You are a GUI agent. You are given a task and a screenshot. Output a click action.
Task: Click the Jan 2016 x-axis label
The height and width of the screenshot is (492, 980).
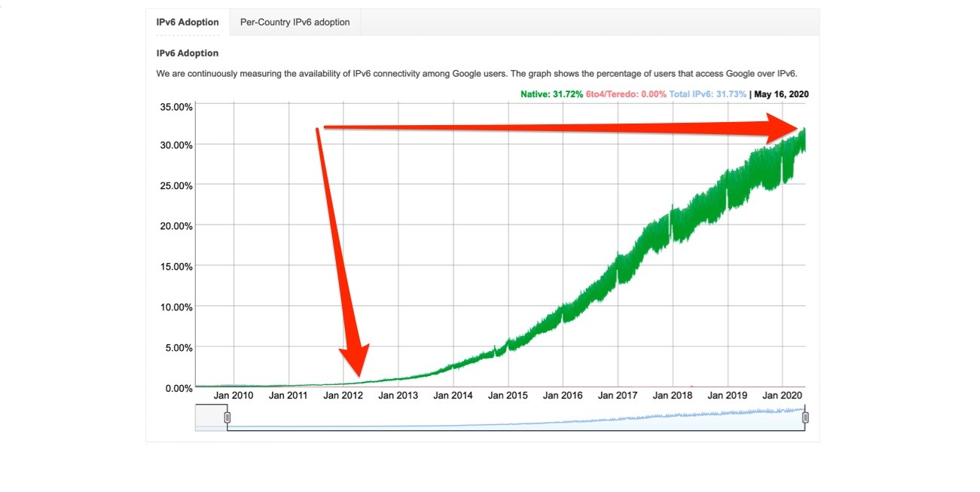coord(563,395)
